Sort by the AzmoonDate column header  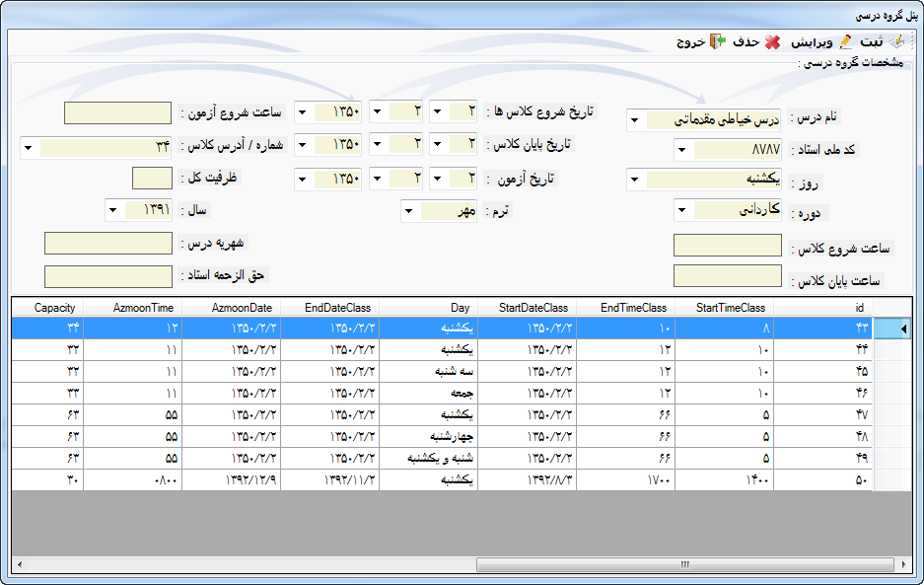(x=232, y=307)
